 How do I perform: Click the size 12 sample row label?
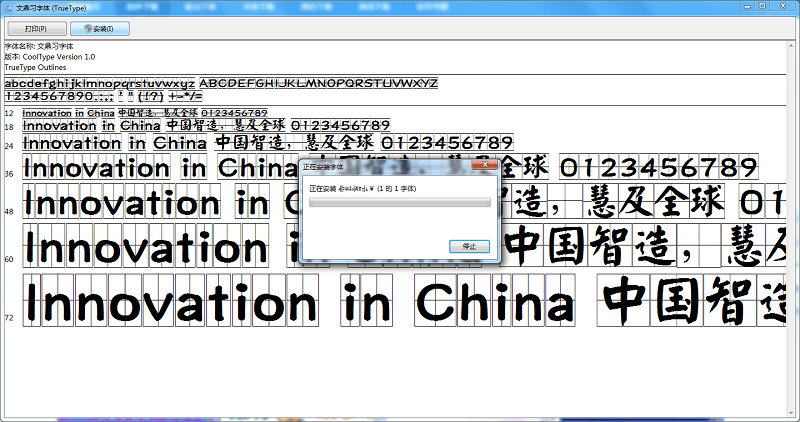click(9, 113)
